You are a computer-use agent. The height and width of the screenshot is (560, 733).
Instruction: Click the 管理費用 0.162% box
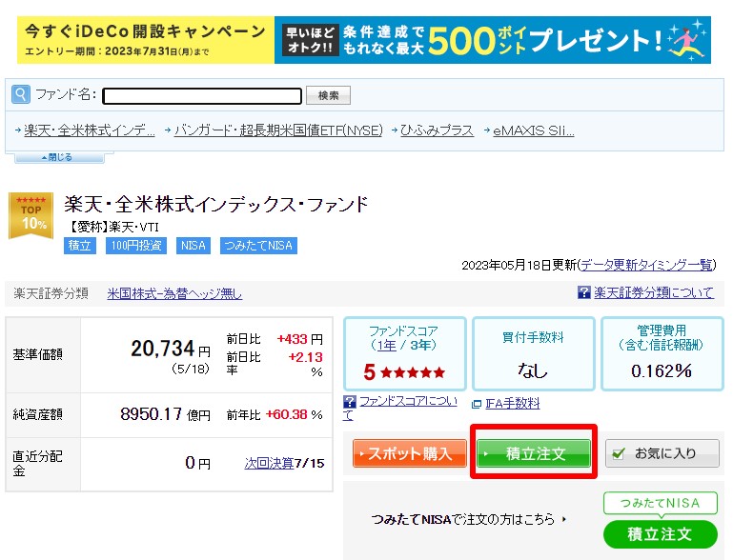(662, 353)
